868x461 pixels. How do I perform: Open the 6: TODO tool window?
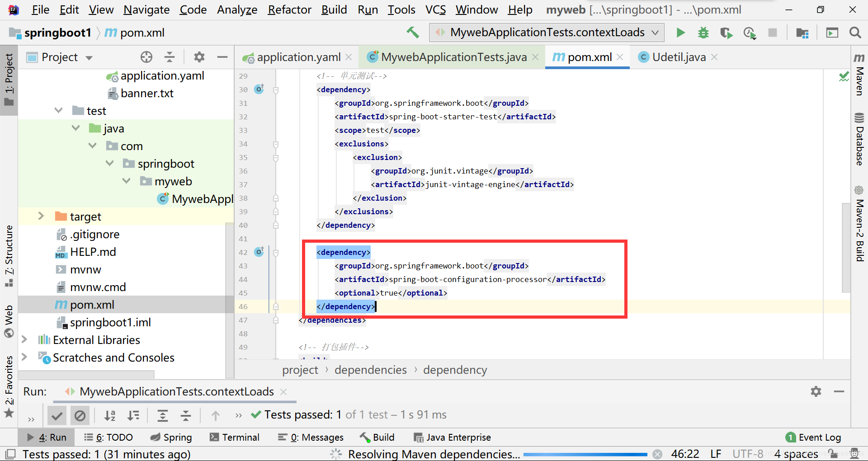[x=108, y=437]
